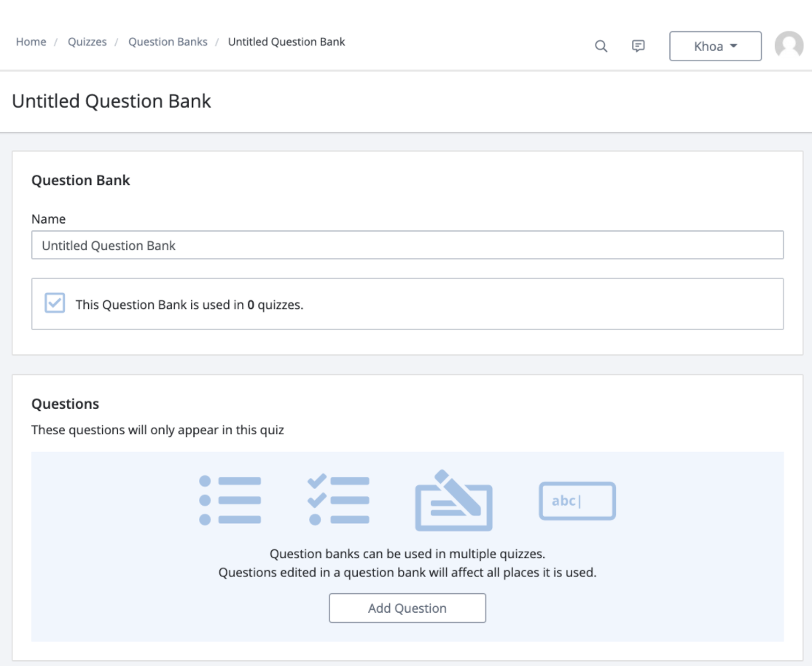Click the abc text entry icon
This screenshot has width=812, height=666.
(x=577, y=501)
